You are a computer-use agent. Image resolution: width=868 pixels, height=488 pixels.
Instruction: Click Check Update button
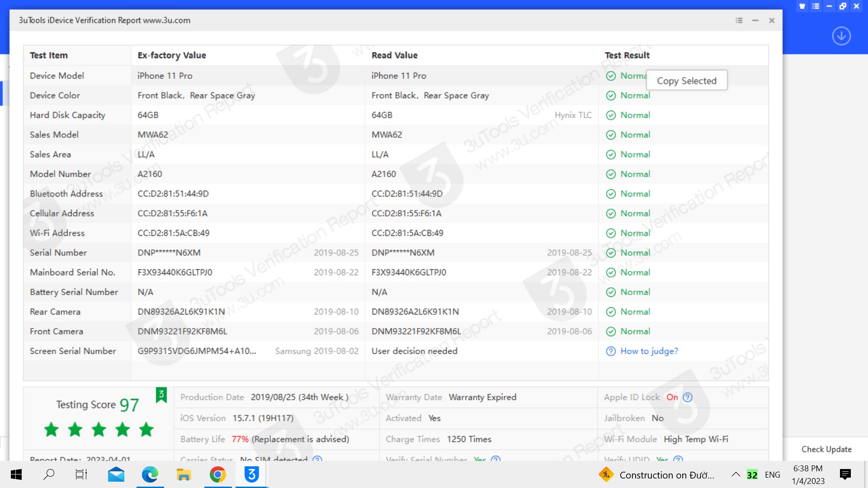826,449
